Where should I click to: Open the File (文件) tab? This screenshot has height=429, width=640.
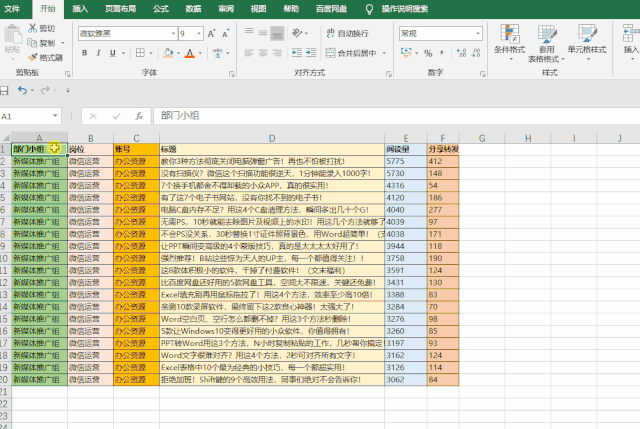click(x=12, y=9)
